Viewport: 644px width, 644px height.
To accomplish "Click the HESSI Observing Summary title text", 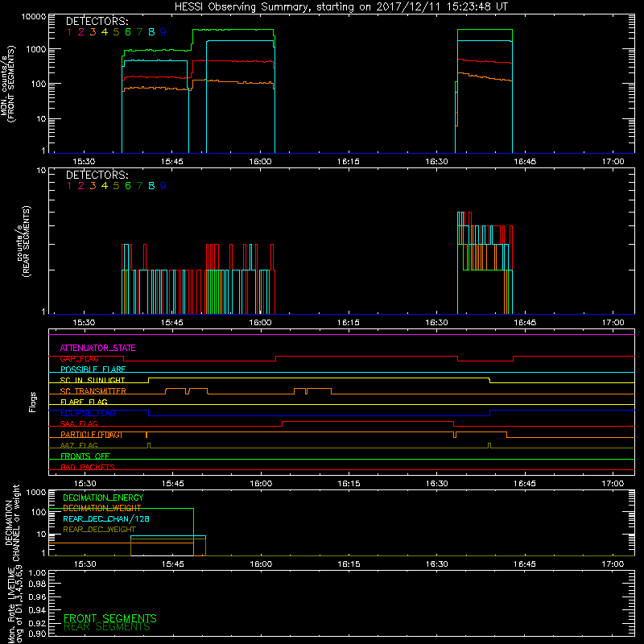I will click(x=341, y=7).
